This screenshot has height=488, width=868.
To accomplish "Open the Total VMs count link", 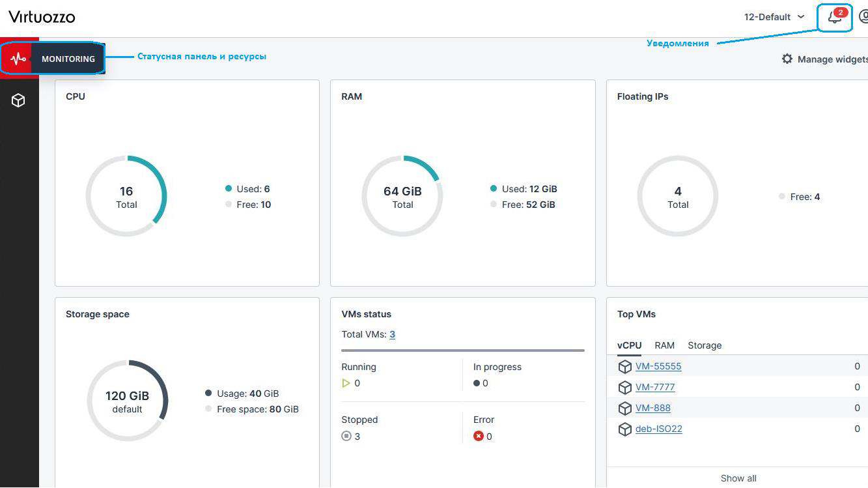I will (392, 334).
